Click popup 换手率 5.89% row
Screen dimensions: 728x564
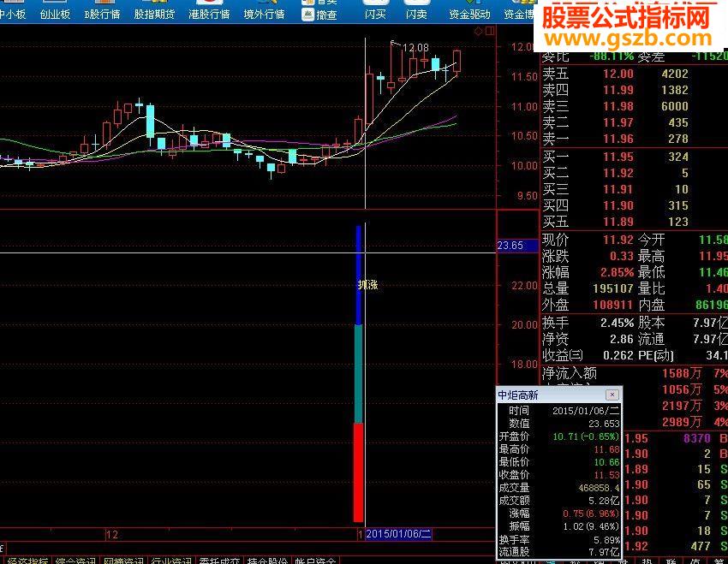[559, 540]
